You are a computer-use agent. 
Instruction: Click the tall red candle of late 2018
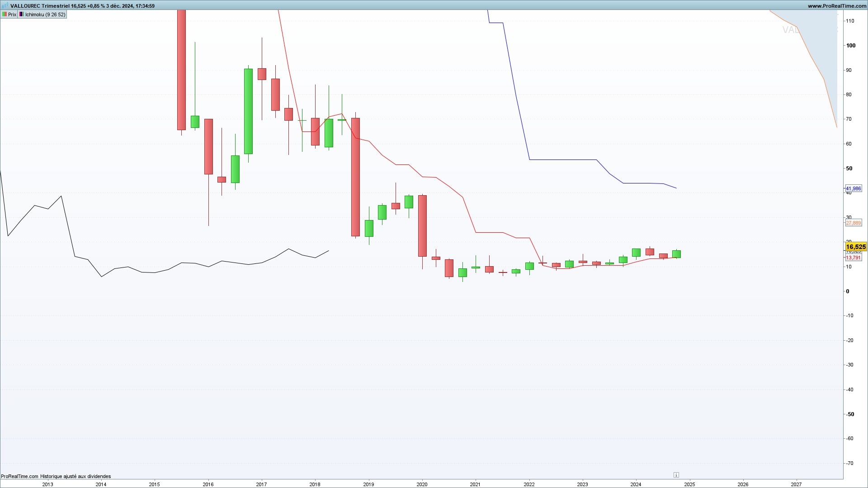(x=355, y=176)
